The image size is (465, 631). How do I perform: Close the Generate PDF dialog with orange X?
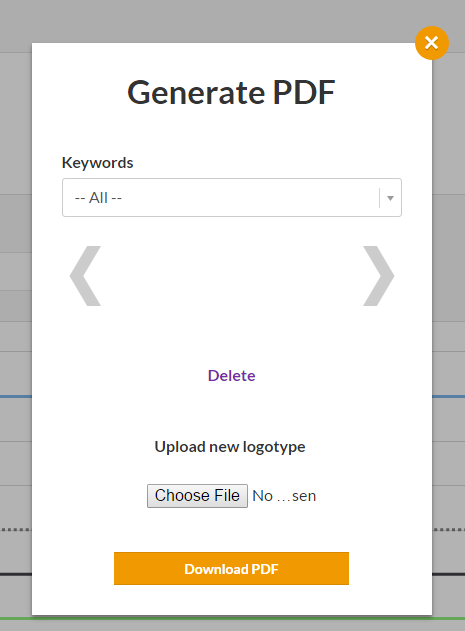(432, 43)
